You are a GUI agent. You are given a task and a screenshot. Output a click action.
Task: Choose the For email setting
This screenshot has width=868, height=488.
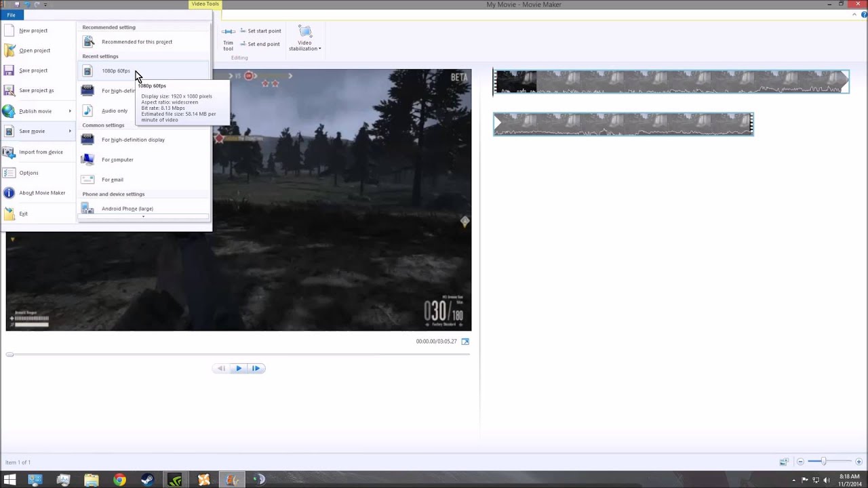tap(144, 180)
